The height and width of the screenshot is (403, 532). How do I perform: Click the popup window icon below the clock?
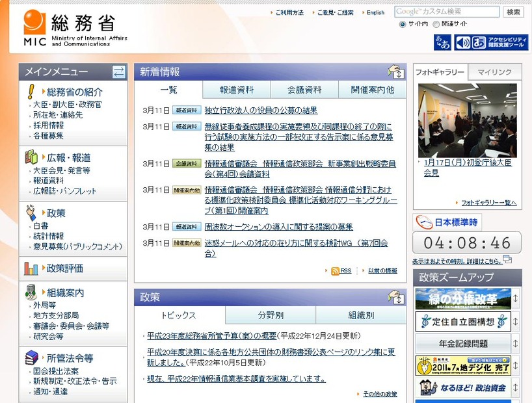coord(507,259)
